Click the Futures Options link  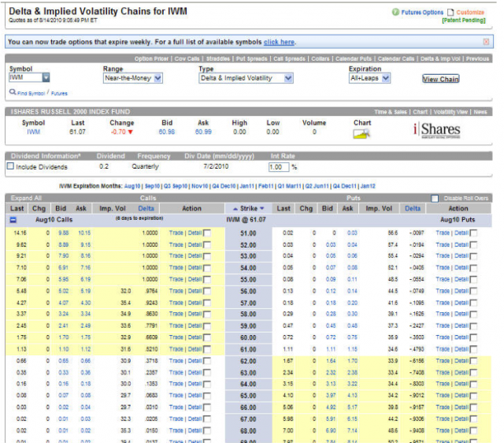(x=422, y=13)
